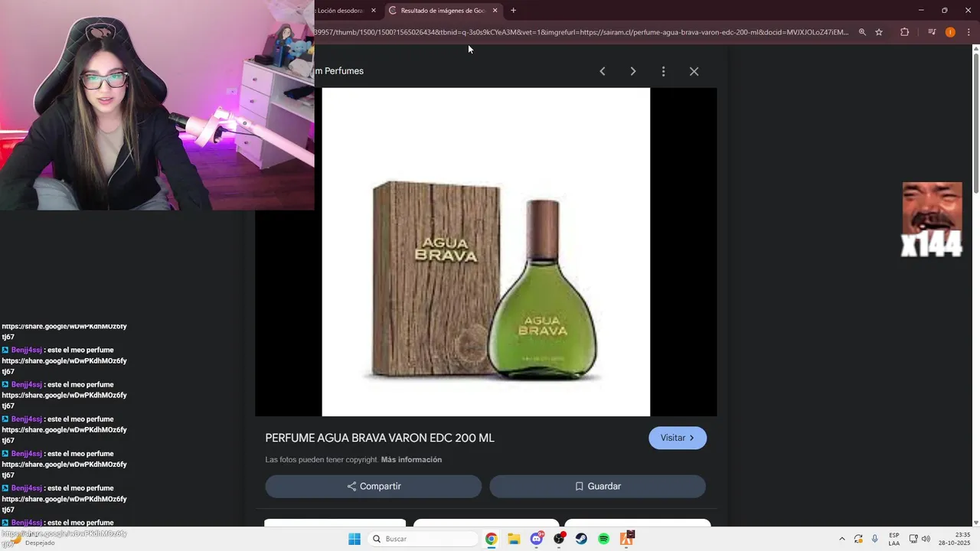Bookmark this page with the star icon
The height and width of the screenshot is (551, 980).
tap(879, 32)
